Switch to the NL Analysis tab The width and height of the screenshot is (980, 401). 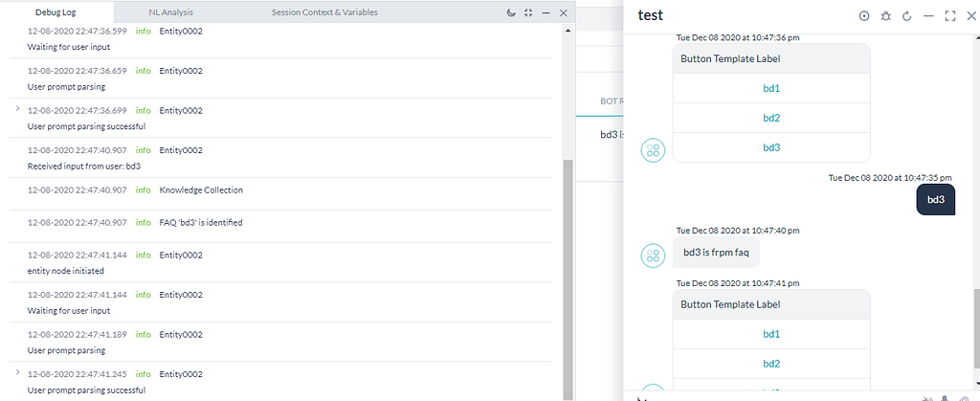click(x=172, y=12)
